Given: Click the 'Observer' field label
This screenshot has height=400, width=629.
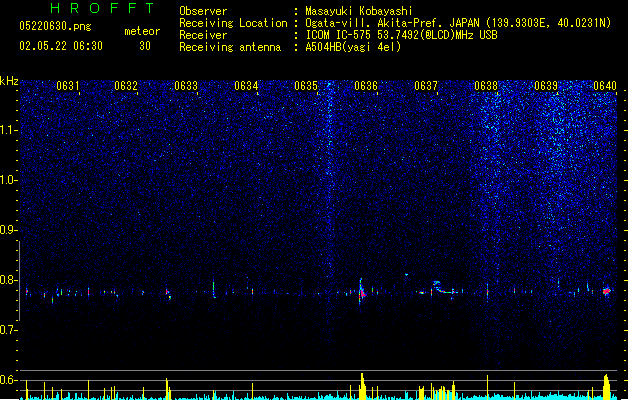Looking at the screenshot, I should coord(203,11).
